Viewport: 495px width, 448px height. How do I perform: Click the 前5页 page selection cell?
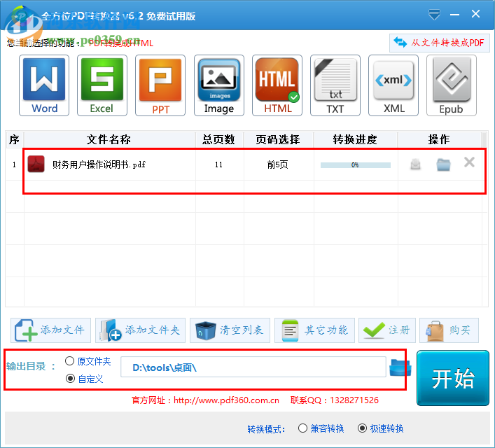(278, 164)
